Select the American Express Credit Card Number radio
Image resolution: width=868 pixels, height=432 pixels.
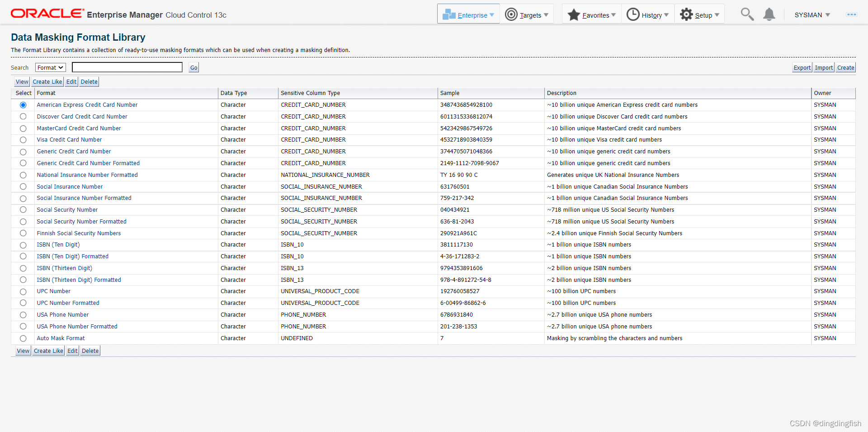23,105
